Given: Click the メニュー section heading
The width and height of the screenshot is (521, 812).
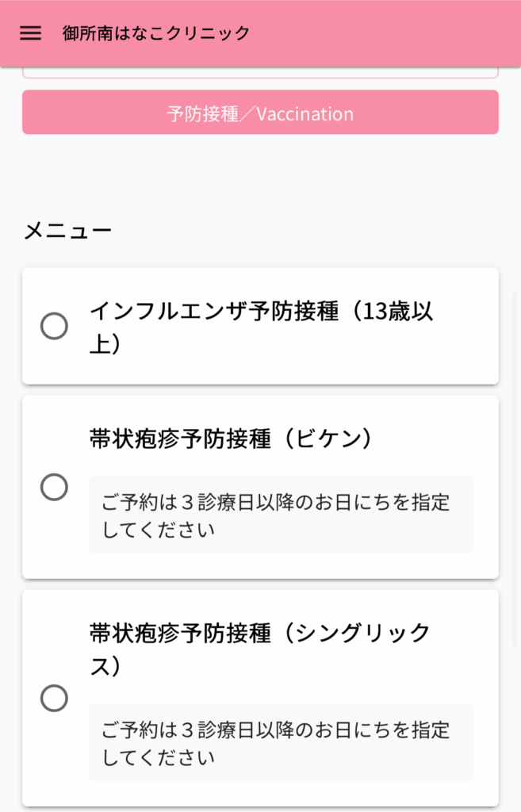Looking at the screenshot, I should tap(67, 231).
